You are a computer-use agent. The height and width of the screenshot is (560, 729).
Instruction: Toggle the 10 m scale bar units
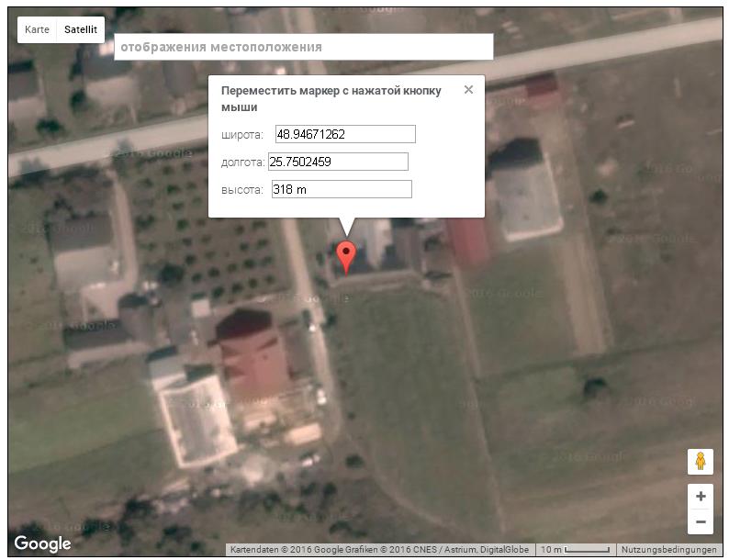point(575,550)
